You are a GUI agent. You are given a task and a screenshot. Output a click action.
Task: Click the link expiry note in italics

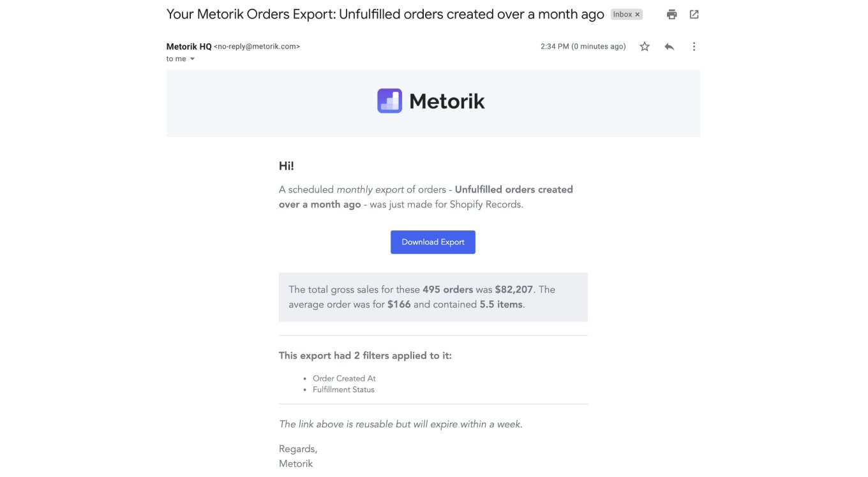click(x=400, y=424)
